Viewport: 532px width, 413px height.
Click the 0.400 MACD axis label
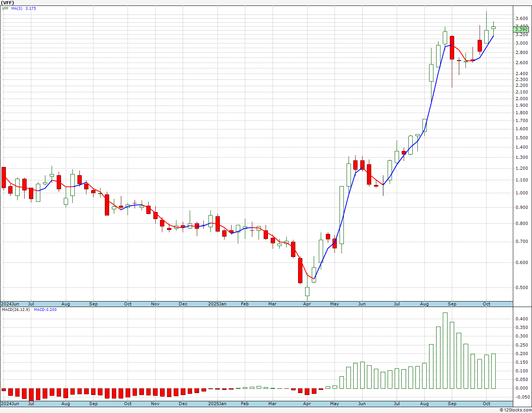point(521,319)
